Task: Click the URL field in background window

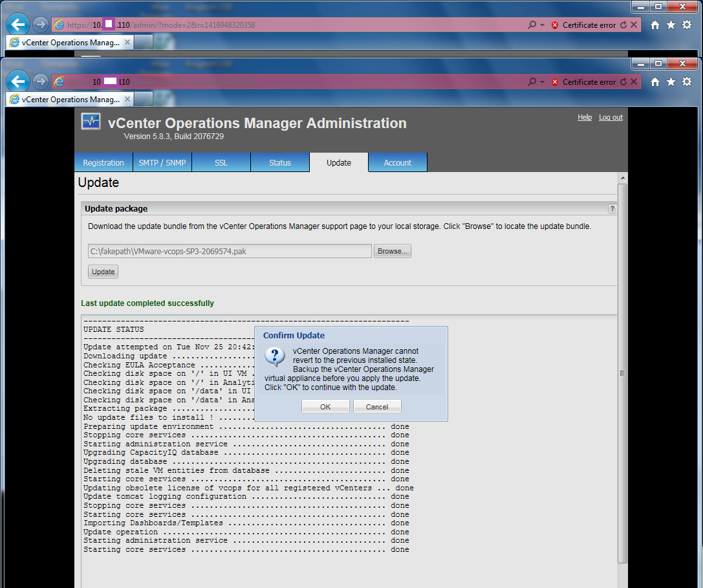Action: click(x=287, y=25)
